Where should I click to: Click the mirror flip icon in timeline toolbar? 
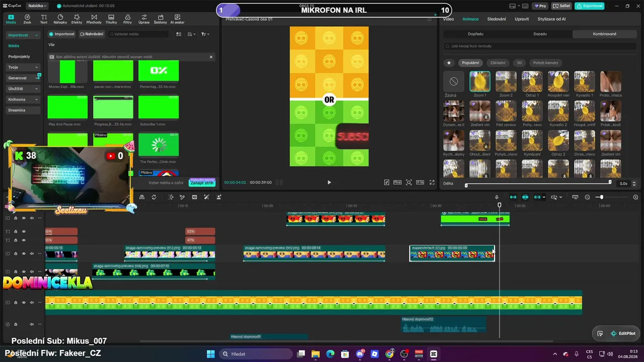(142, 197)
